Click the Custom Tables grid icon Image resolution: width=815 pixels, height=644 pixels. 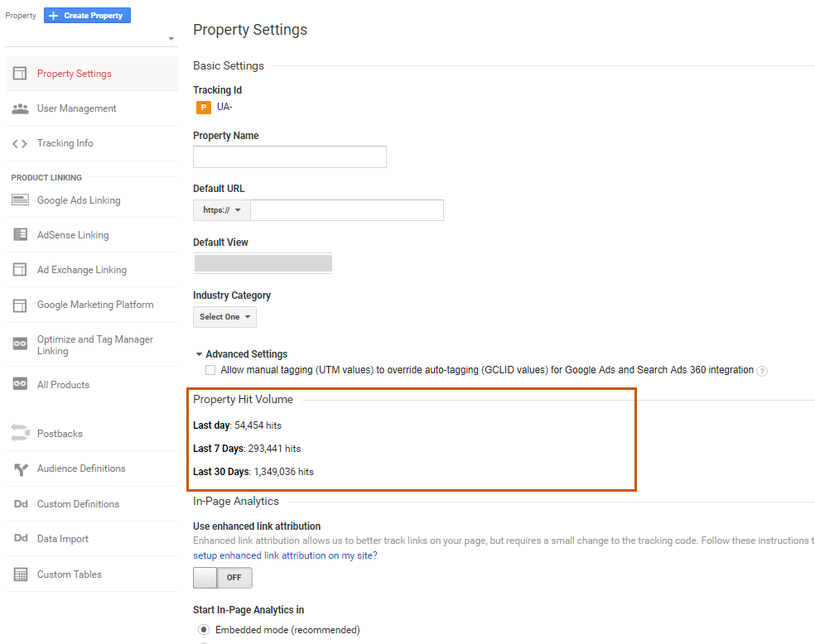(x=20, y=574)
